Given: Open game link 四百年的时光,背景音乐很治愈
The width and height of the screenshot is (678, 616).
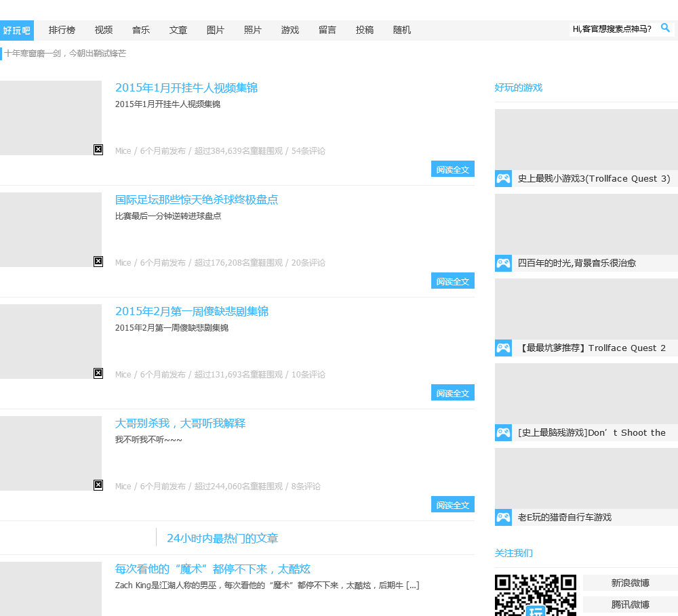Looking at the screenshot, I should (577, 263).
